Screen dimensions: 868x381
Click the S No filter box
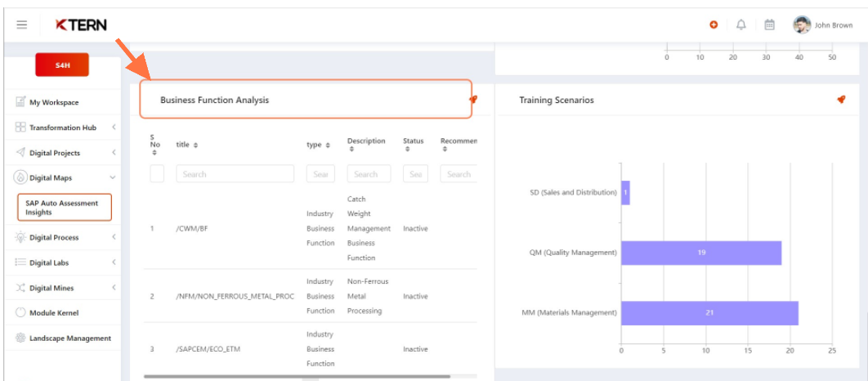point(157,174)
